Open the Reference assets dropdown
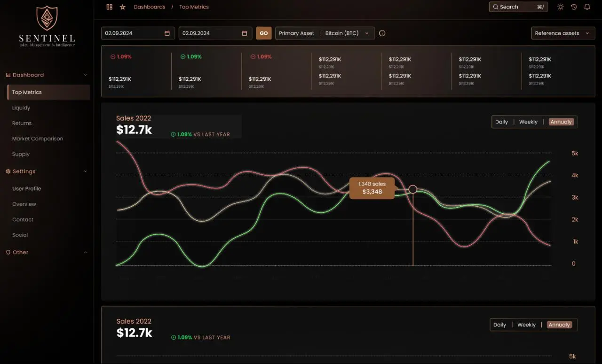The image size is (602, 364). [x=563, y=33]
